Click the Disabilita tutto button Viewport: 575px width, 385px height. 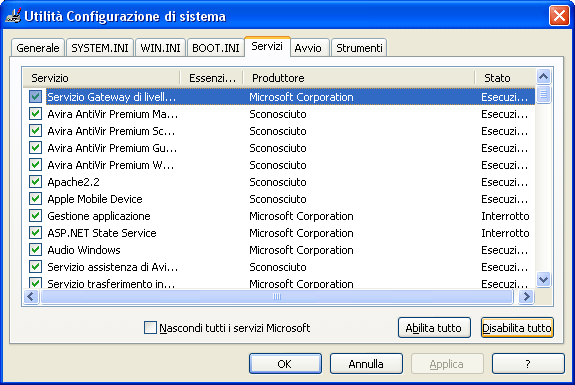coord(517,327)
